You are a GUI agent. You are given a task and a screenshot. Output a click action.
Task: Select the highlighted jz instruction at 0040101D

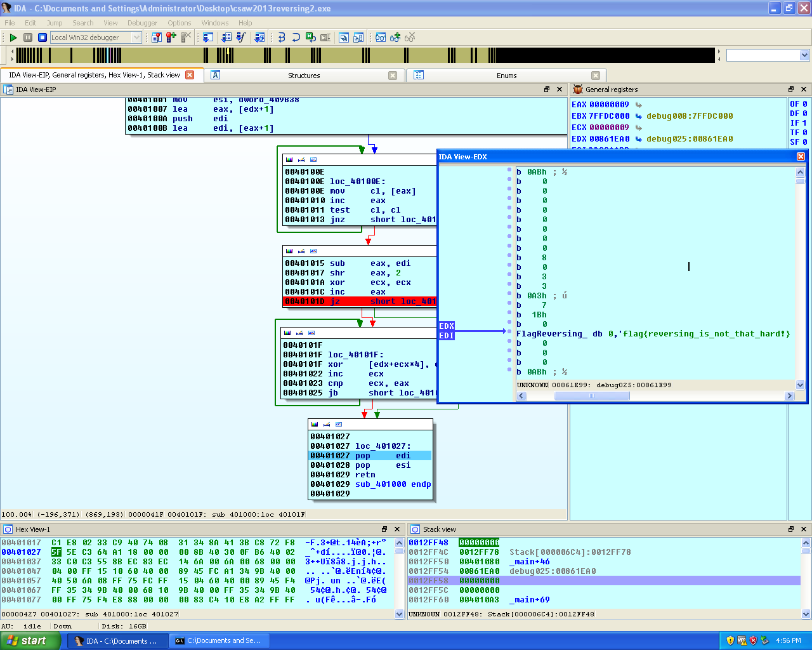(360, 302)
